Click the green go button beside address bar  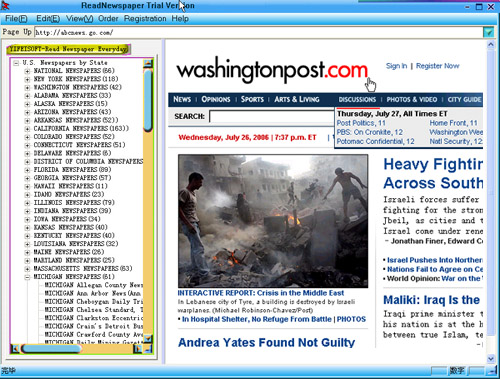click(x=488, y=32)
